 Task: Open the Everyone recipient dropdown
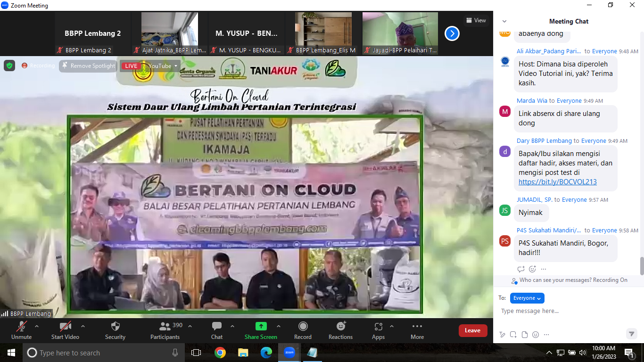[527, 298]
